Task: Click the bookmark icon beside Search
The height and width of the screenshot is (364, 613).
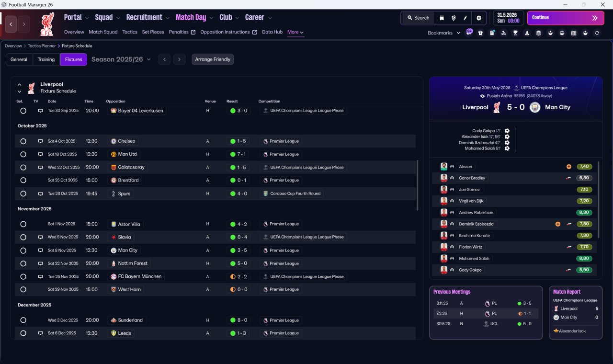Action: (442, 18)
